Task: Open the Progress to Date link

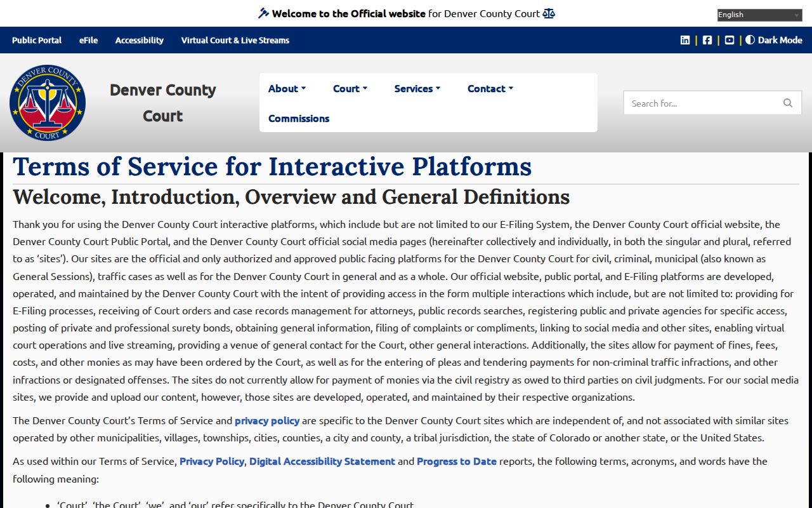Action: point(457,461)
